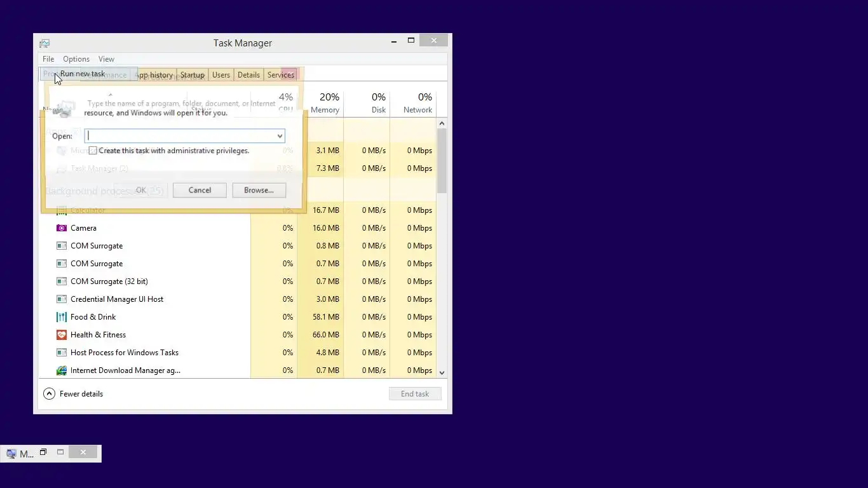
Task: Click the Cancel button in the Run dialog
Action: coord(200,190)
